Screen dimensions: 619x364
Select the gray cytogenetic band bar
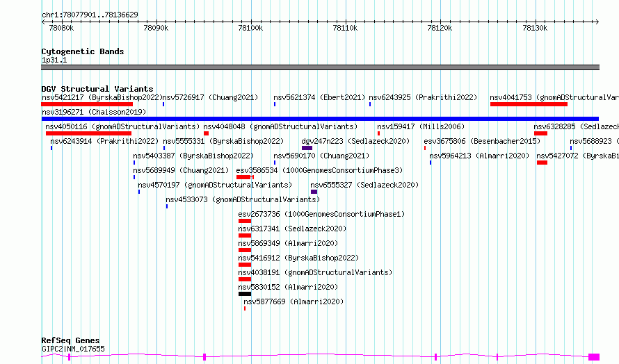(x=320, y=67)
